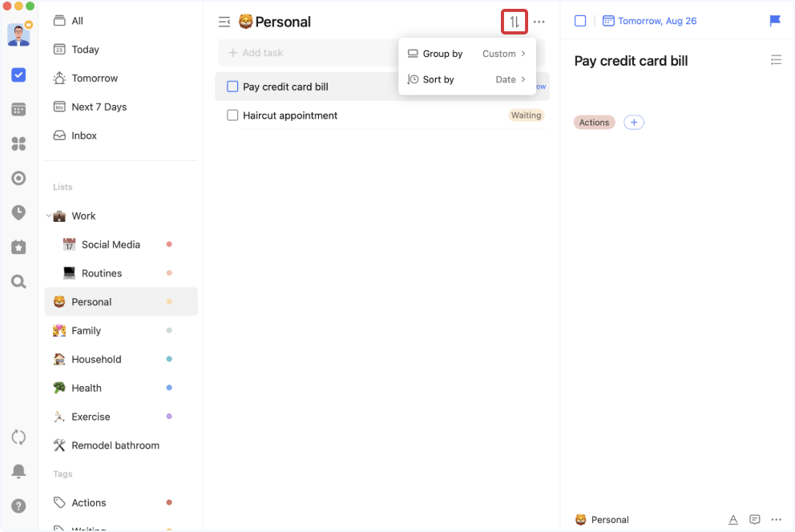Screen dimensions: 795x532
Task: Open the list's more options ellipsis
Action: (539, 22)
